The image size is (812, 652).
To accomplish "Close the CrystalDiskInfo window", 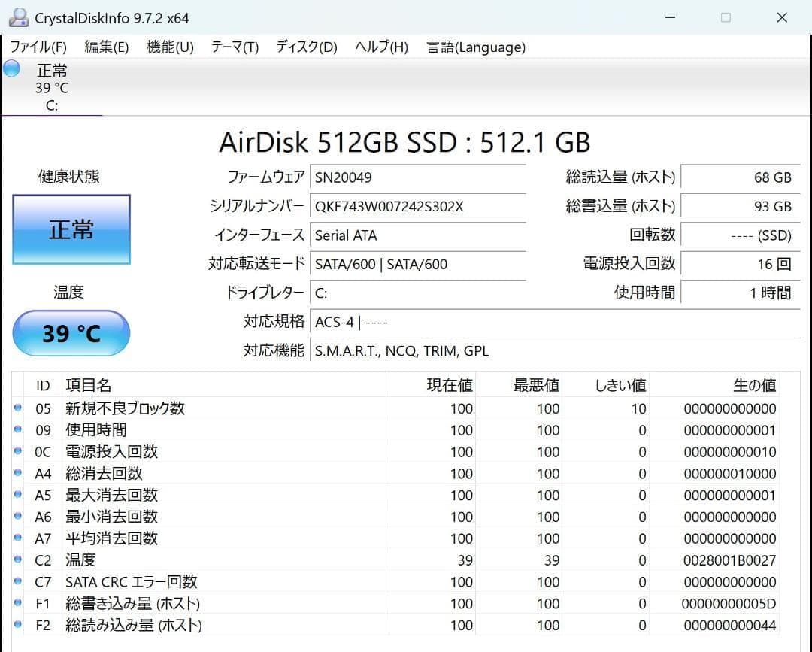I will click(782, 17).
